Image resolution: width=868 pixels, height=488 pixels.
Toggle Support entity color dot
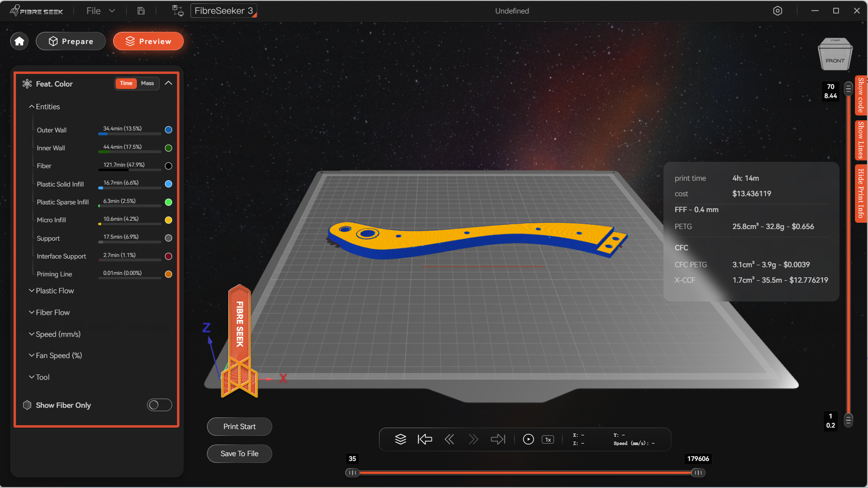point(168,238)
